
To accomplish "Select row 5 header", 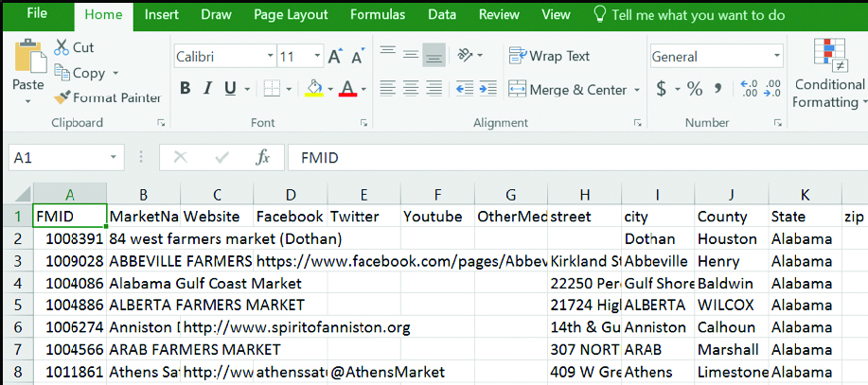I will click(x=17, y=305).
